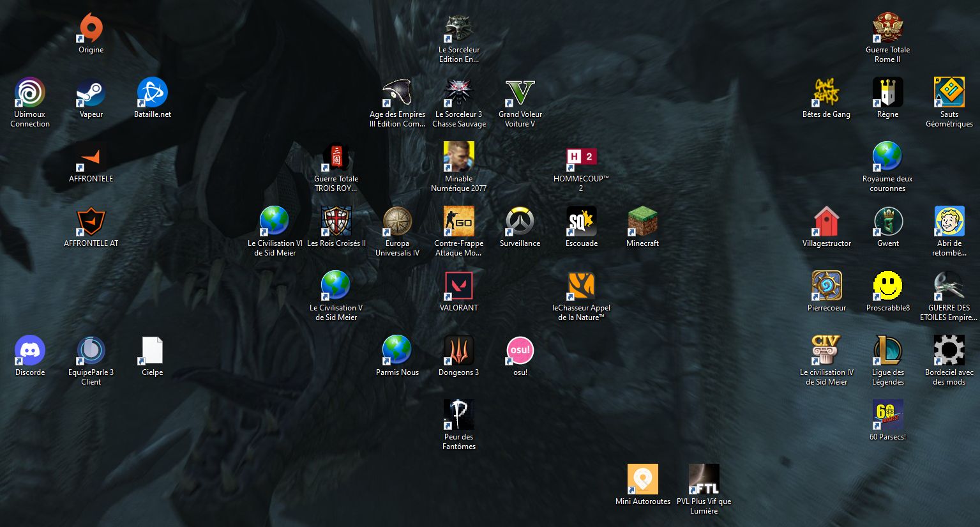Select GUERRE DES ETOILES Empire... icon

949,286
